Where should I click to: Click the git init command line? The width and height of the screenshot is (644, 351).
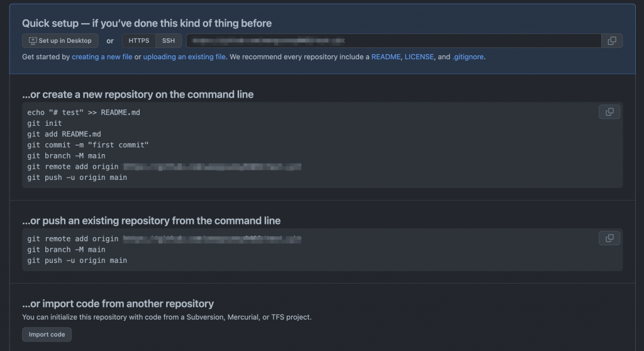pos(45,123)
